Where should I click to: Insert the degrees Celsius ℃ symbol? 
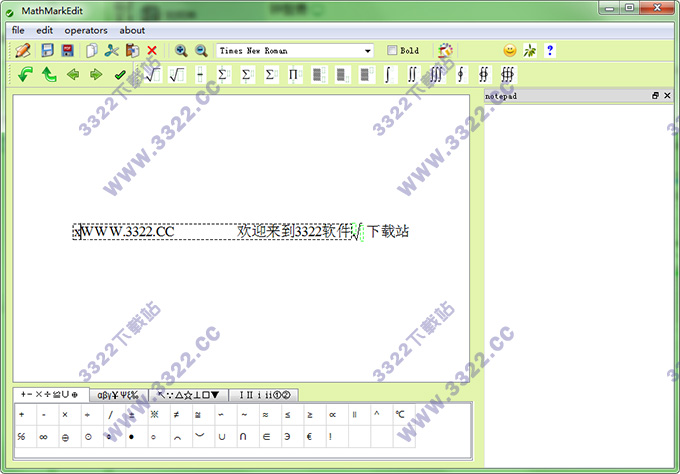(399, 415)
